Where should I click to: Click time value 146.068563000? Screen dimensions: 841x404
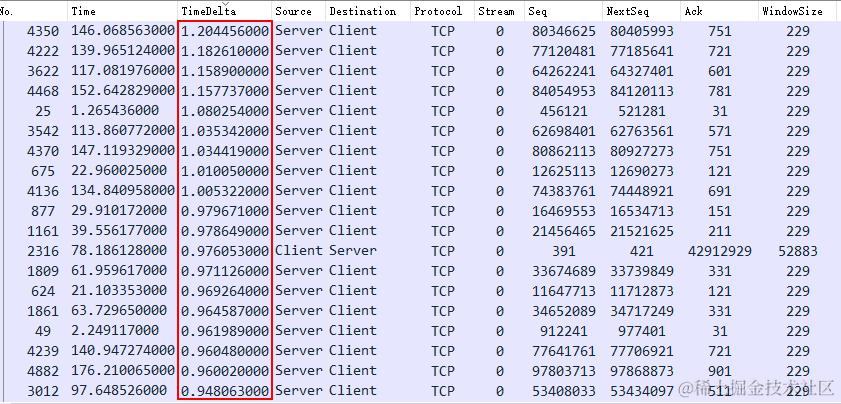coord(123,31)
